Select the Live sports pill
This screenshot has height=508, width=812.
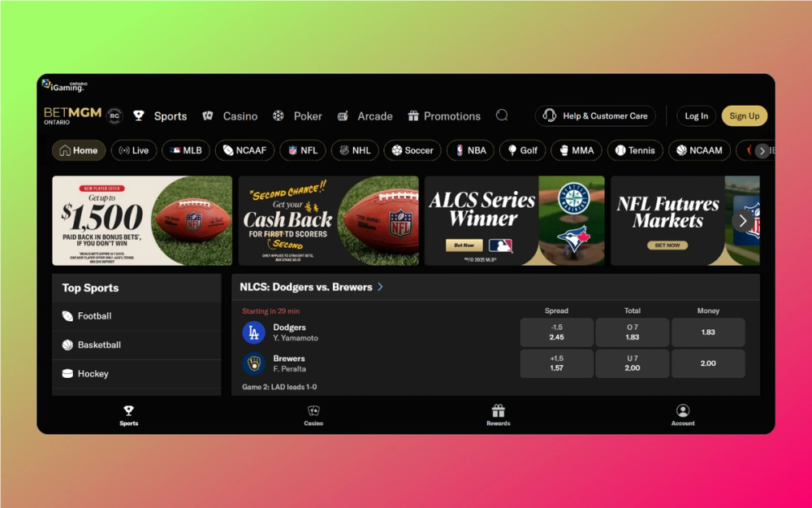click(x=134, y=150)
